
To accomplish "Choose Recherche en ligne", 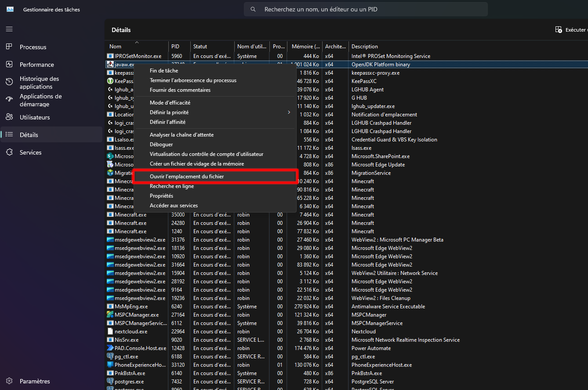I will point(215,186).
